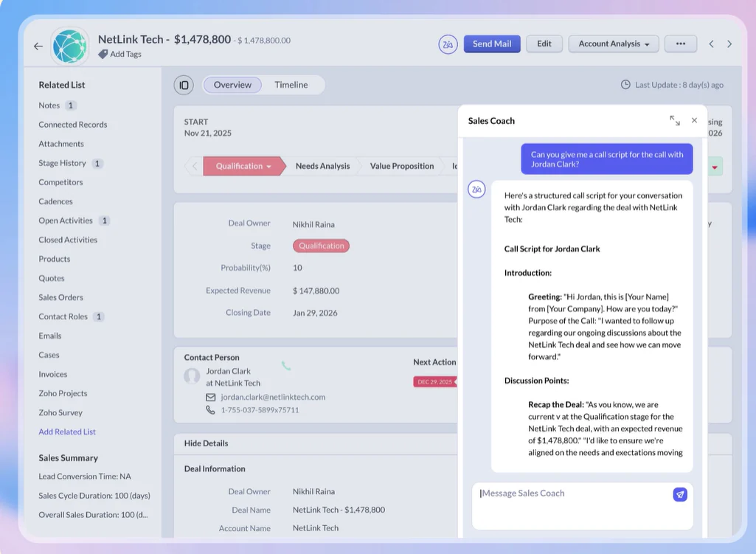Screen dimensions: 756x554
Task: Click Sales Cycle Duration: 100 (days)
Action: (x=94, y=496)
